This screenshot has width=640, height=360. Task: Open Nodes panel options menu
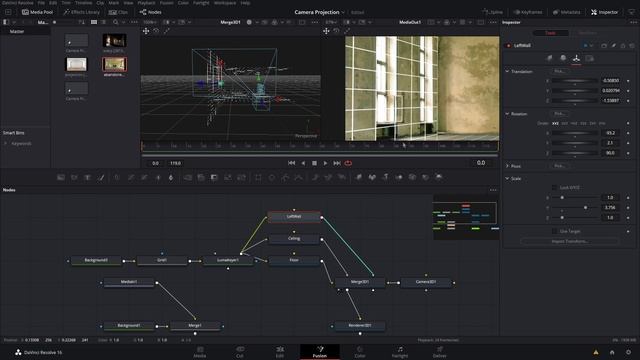pyautogui.click(x=493, y=190)
